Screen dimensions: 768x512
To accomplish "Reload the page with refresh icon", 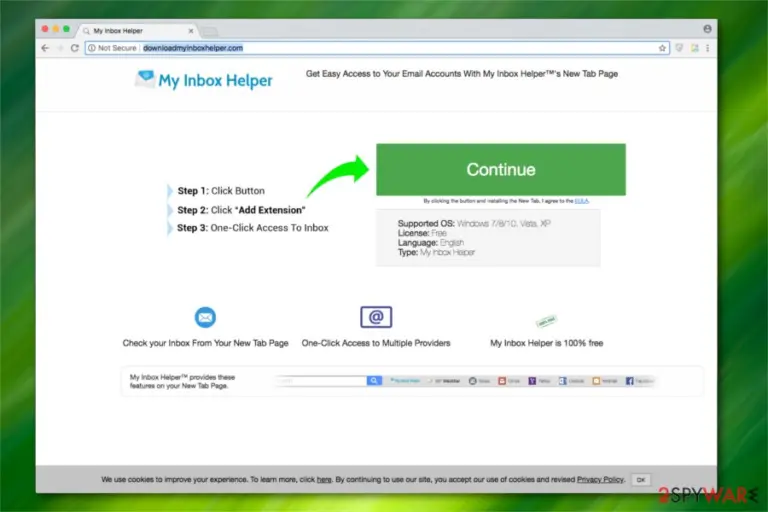I will point(74,48).
